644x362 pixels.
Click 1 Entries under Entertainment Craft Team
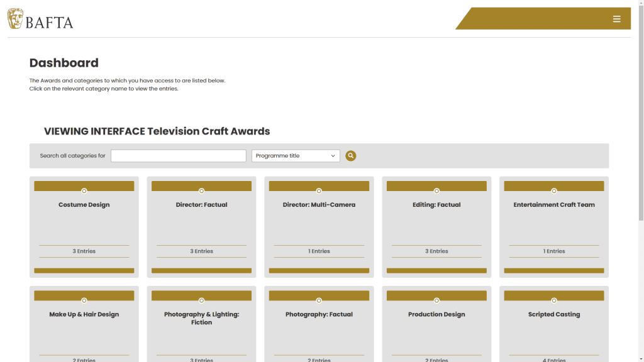click(x=554, y=251)
